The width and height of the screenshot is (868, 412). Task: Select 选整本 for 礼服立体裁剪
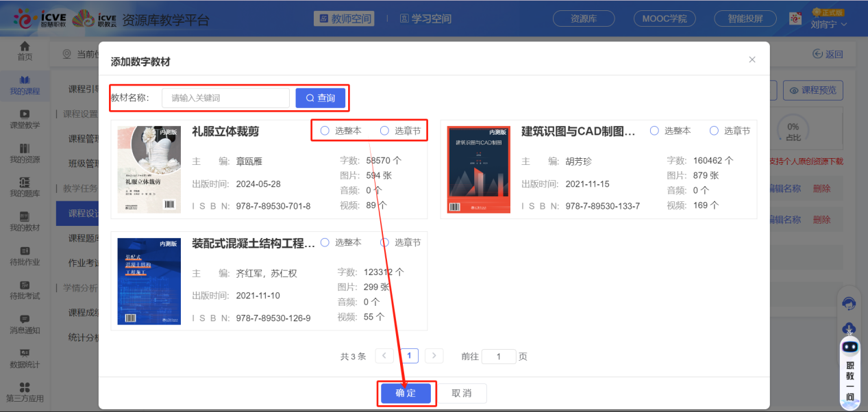pos(325,131)
